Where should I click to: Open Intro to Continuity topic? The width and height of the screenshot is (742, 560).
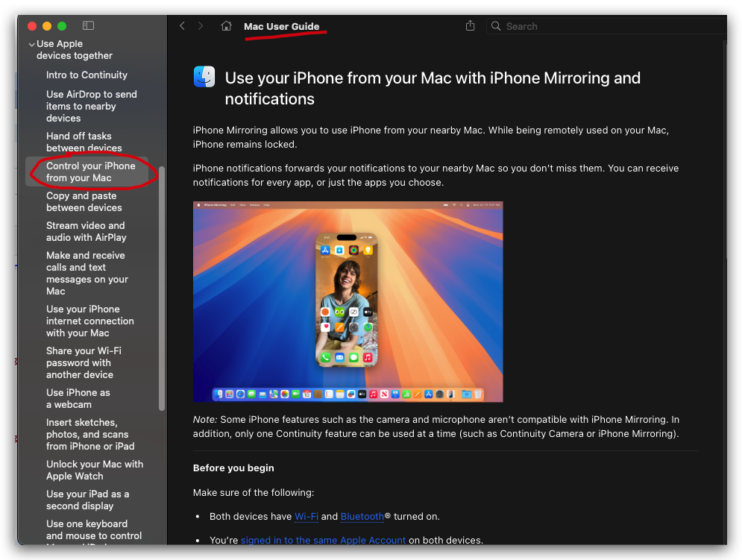point(87,75)
